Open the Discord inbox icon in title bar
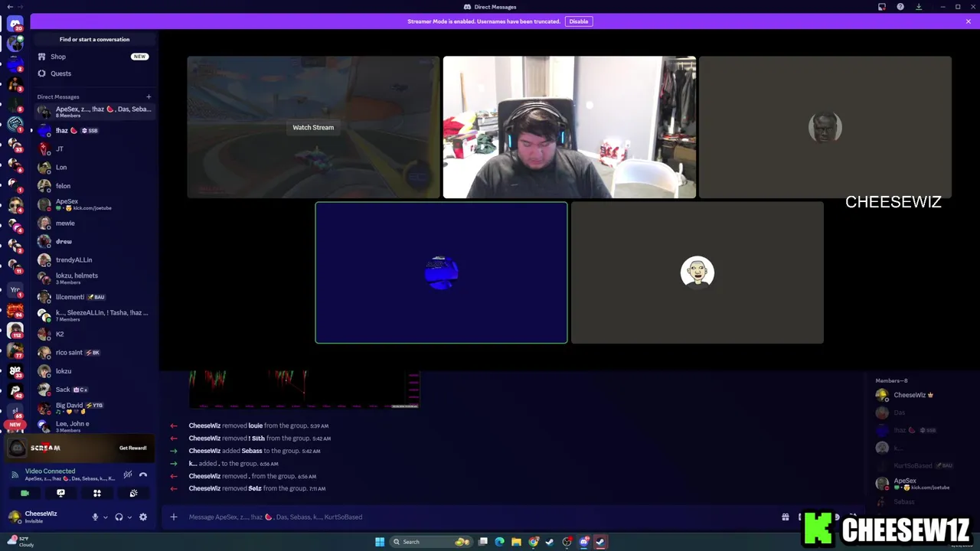The height and width of the screenshot is (551, 980). (x=882, y=7)
